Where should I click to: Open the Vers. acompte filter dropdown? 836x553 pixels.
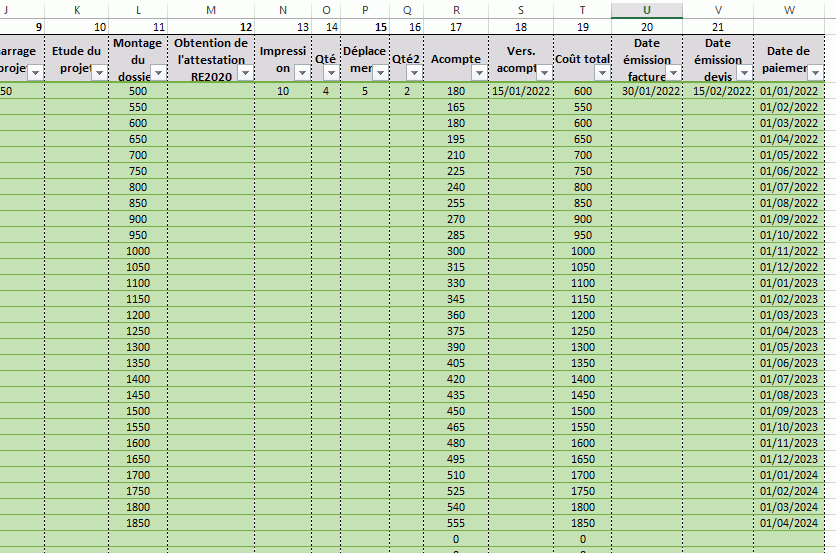click(544, 73)
